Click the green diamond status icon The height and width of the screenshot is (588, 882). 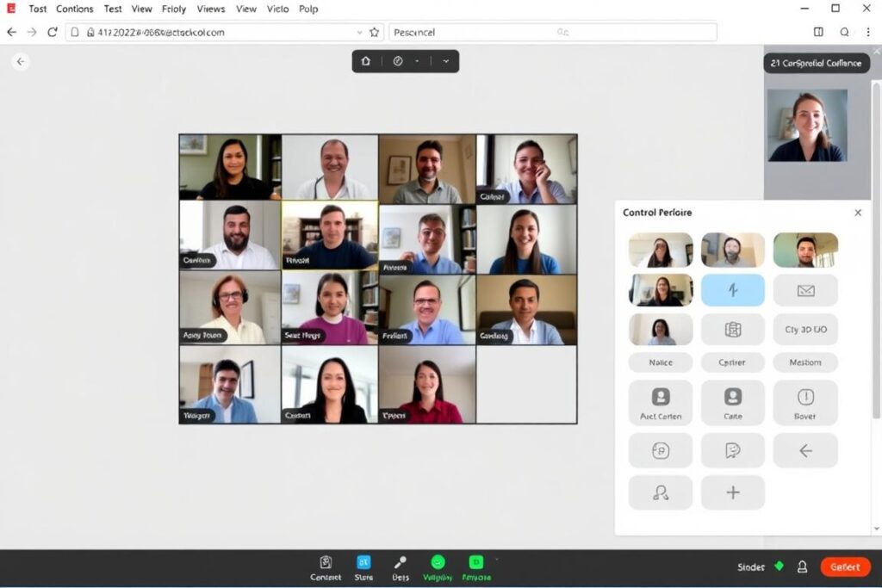tap(779, 566)
